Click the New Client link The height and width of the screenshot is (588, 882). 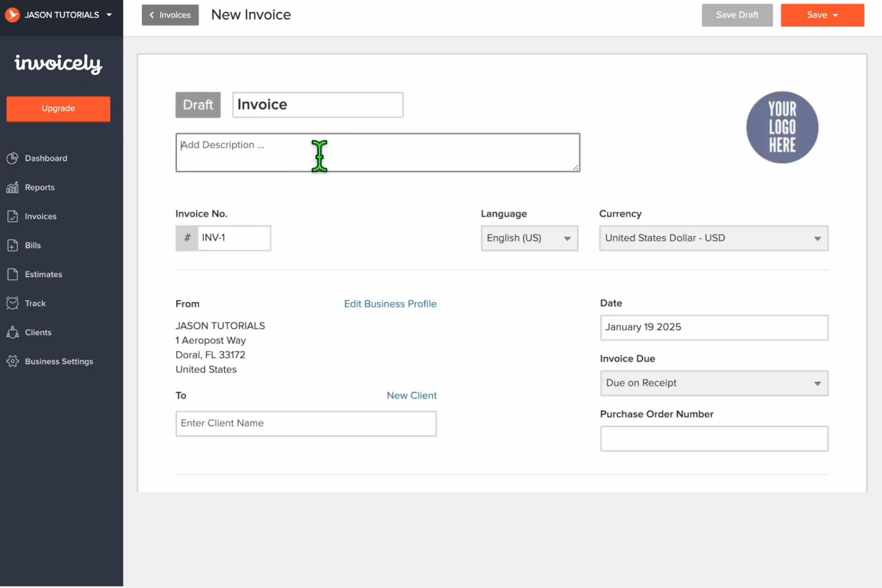[x=411, y=395]
